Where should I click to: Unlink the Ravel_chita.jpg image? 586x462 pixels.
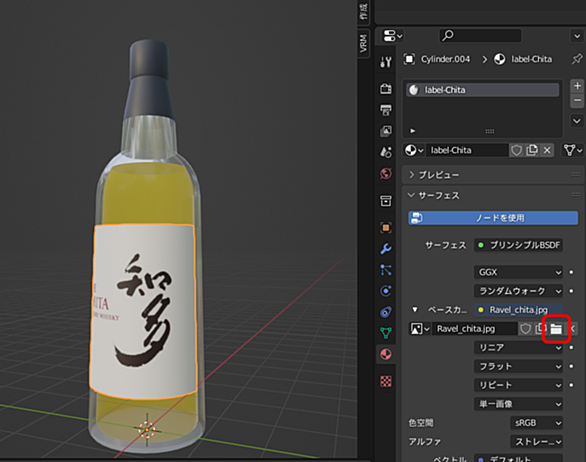(x=573, y=329)
